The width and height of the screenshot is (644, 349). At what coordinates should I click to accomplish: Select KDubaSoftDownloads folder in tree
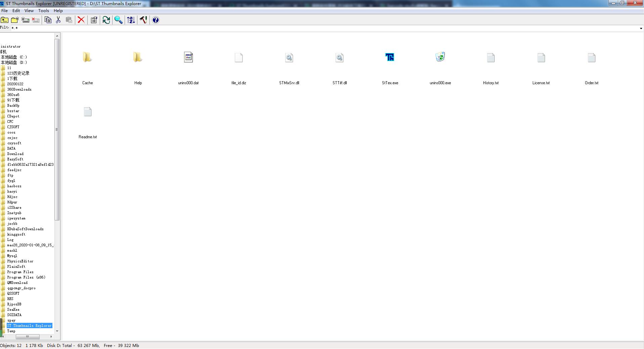click(x=25, y=229)
